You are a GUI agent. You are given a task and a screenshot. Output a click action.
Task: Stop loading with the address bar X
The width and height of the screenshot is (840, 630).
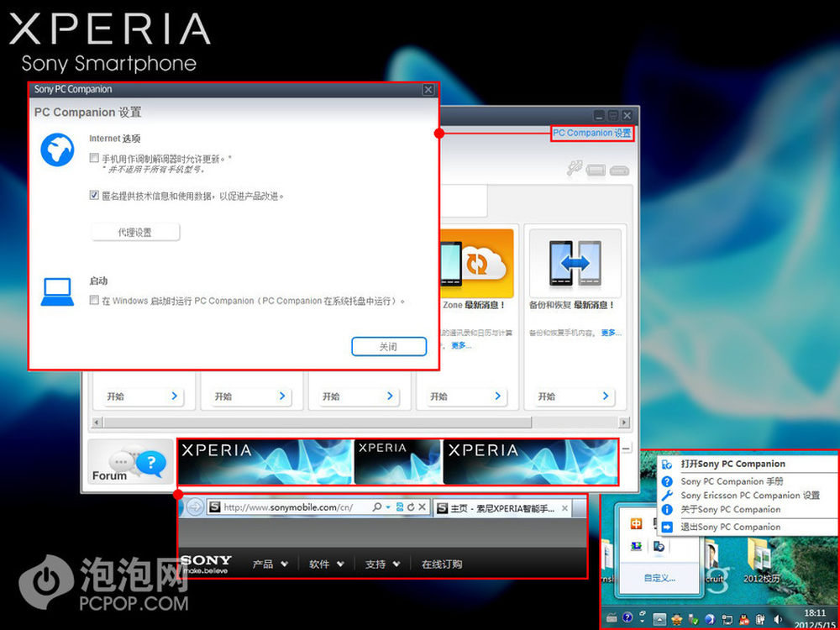(423, 507)
